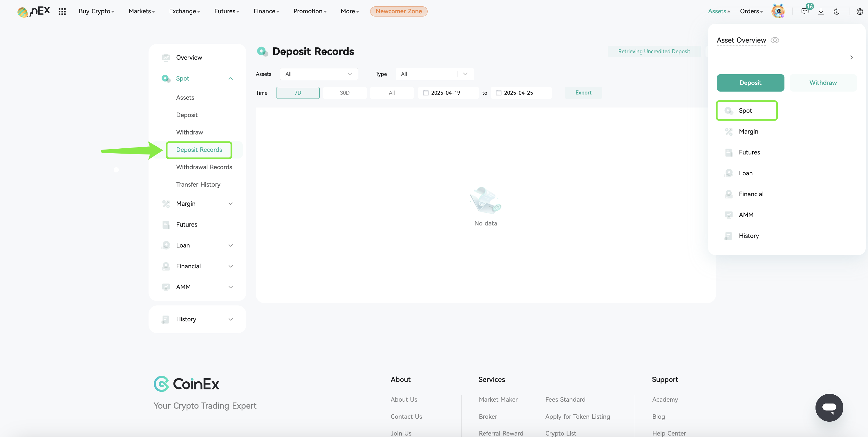Click the Export button
The height and width of the screenshot is (437, 868).
point(583,93)
